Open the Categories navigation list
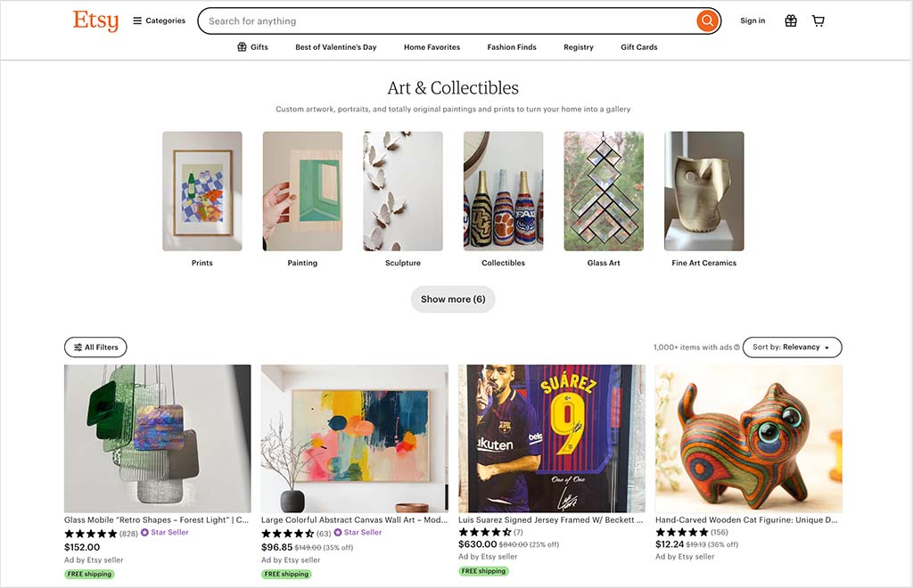This screenshot has width=913, height=588. click(159, 20)
